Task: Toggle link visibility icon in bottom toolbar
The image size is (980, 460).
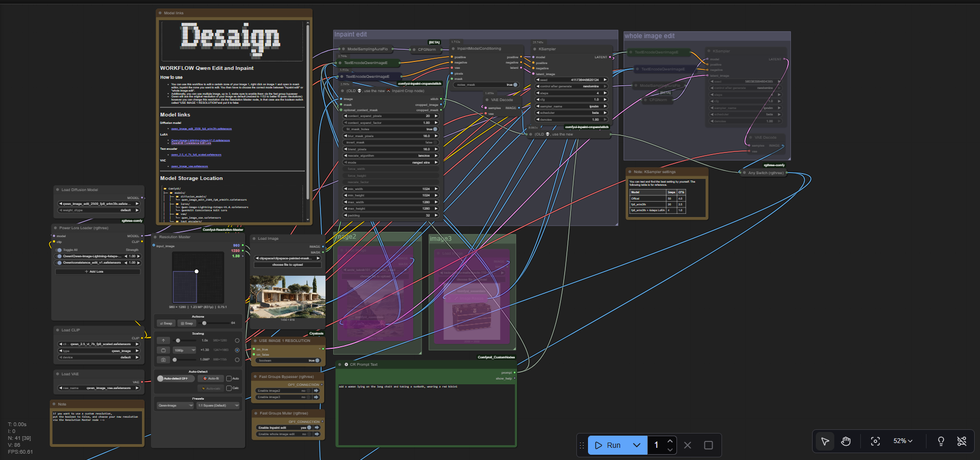Action: click(x=962, y=441)
